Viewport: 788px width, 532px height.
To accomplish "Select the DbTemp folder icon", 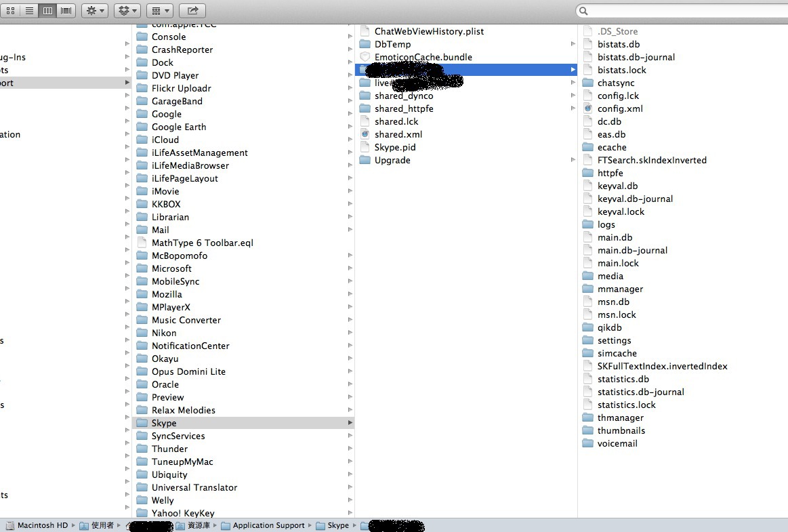I will click(x=365, y=44).
